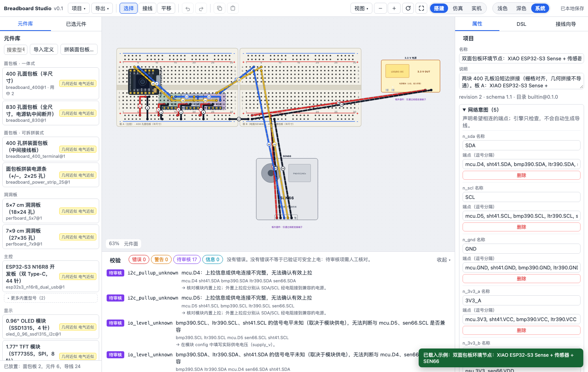The image size is (588, 372).
Task: Pick the 830 孔面包板 item
Action: [51, 113]
